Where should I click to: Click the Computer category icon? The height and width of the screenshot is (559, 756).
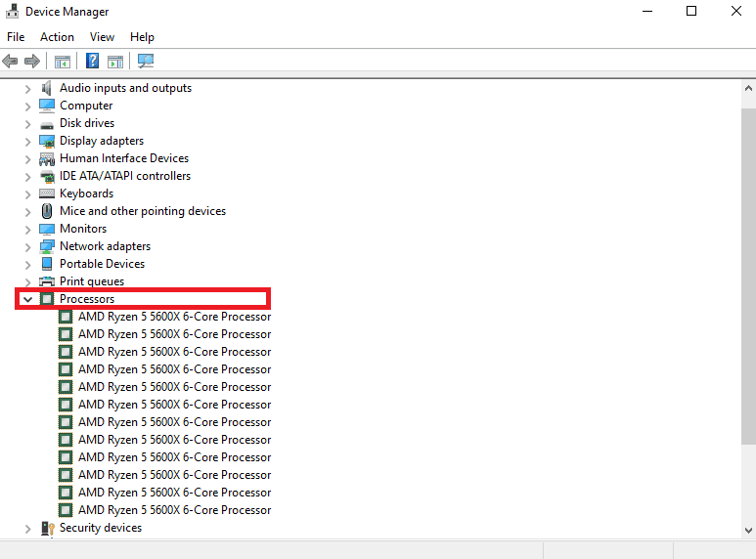[x=47, y=106]
